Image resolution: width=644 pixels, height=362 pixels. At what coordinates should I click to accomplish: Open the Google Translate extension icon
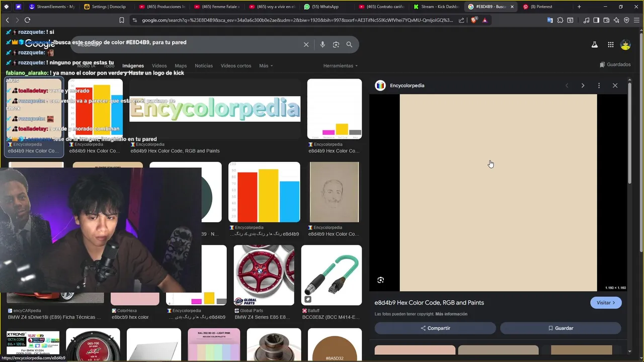550,20
